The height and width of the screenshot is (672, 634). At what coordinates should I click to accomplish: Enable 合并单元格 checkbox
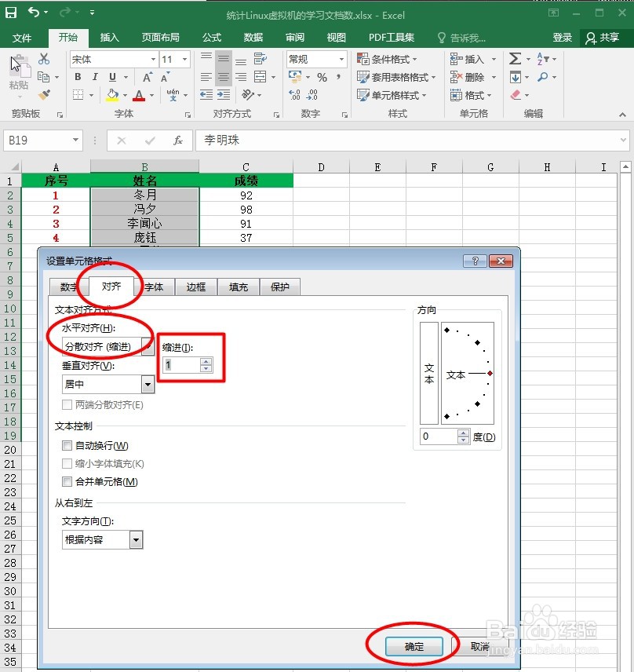pyautogui.click(x=67, y=482)
